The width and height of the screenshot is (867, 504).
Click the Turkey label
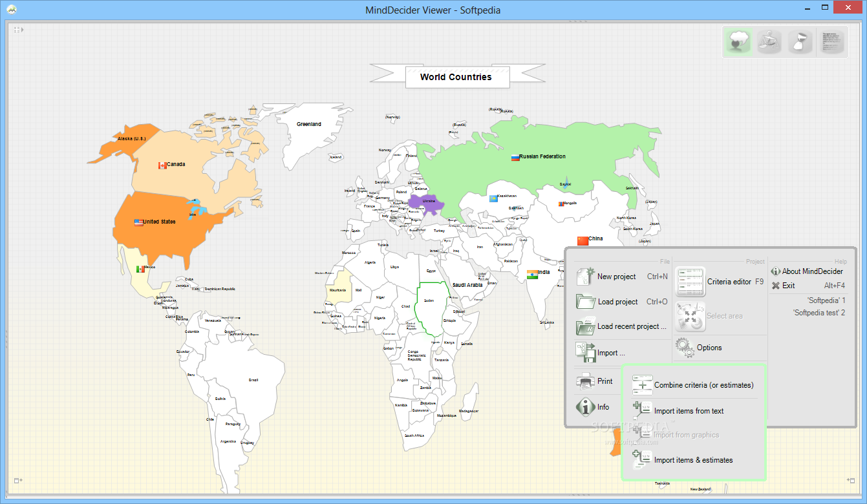tap(440, 231)
